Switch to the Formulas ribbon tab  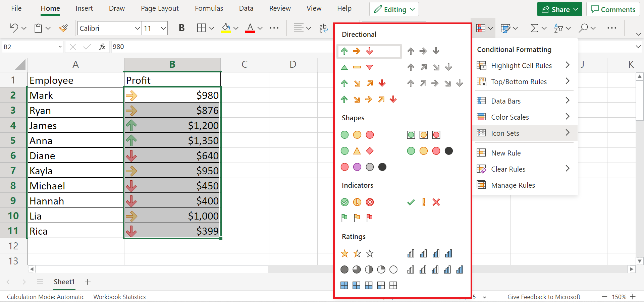(209, 8)
